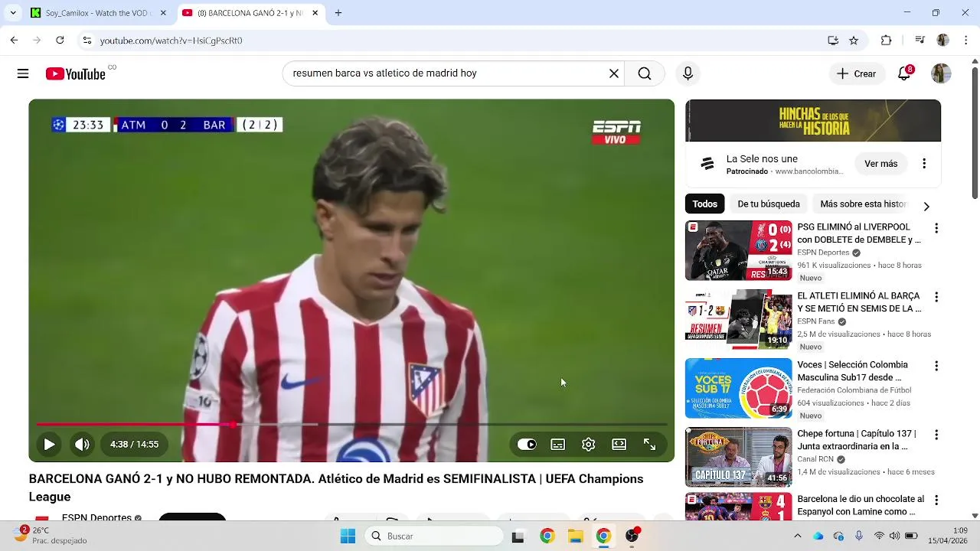Open a new browser tab

pos(338,13)
